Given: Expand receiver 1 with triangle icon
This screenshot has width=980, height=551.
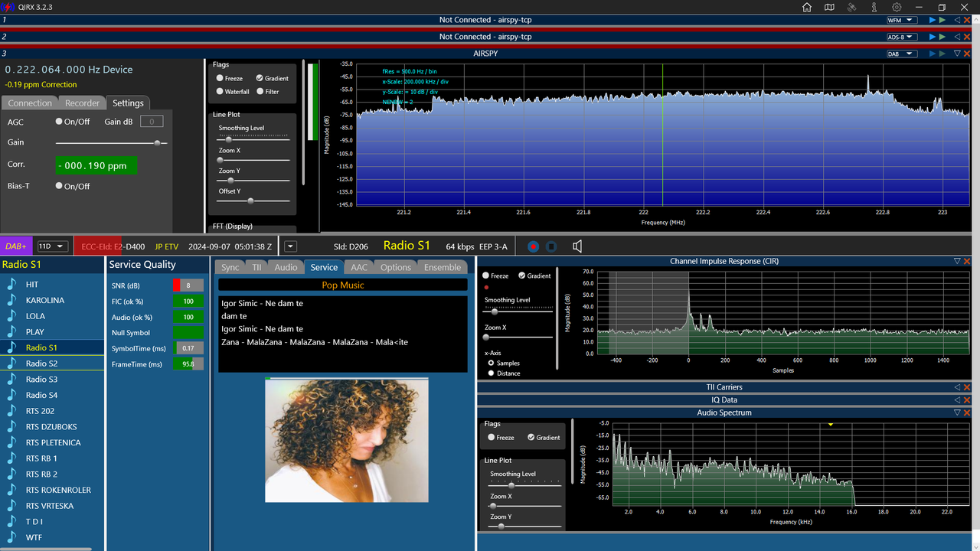Looking at the screenshot, I should click(957, 20).
